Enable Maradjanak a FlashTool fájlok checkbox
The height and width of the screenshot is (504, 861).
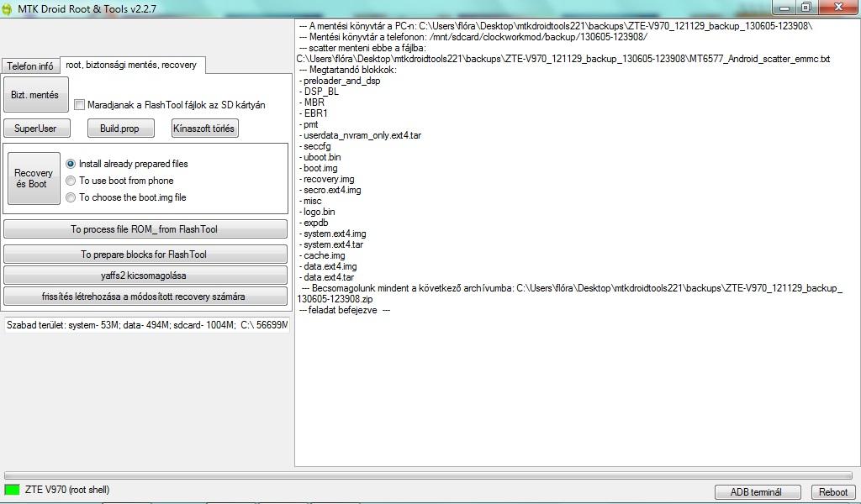coord(80,105)
